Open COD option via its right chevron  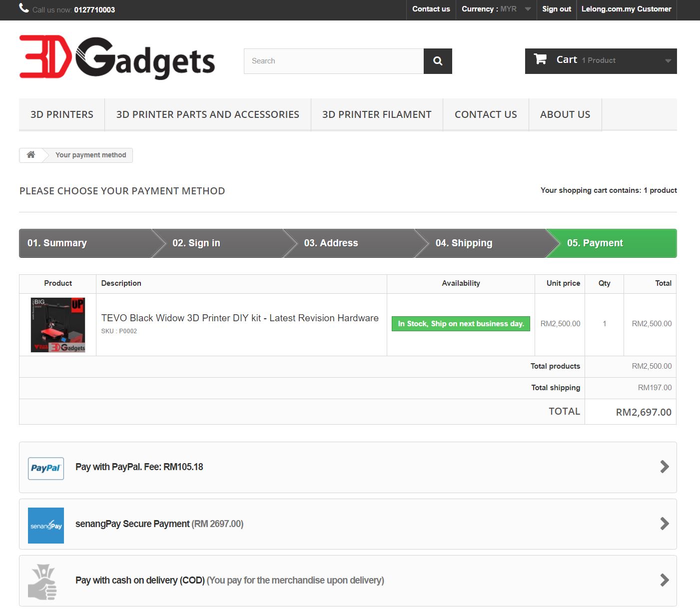[x=665, y=580]
